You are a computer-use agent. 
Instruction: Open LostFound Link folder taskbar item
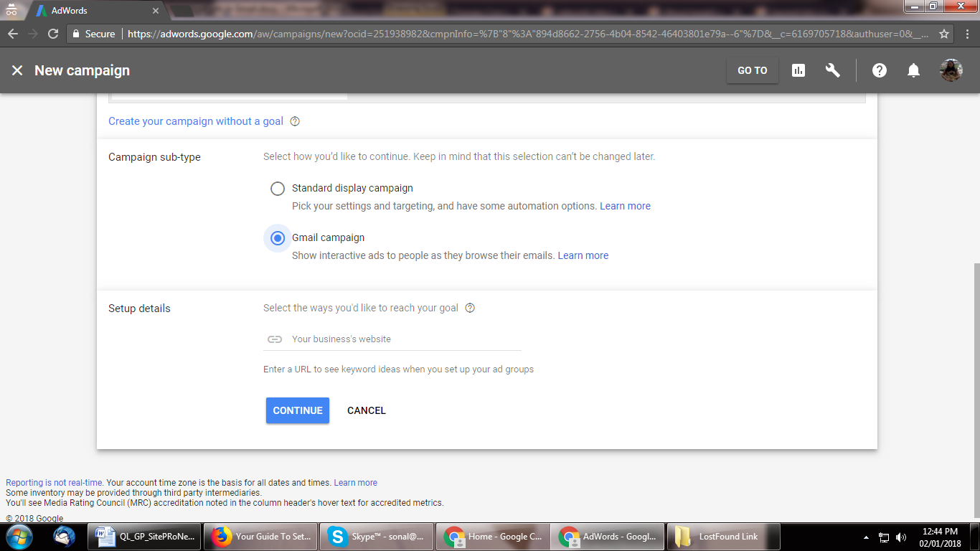coord(724,536)
